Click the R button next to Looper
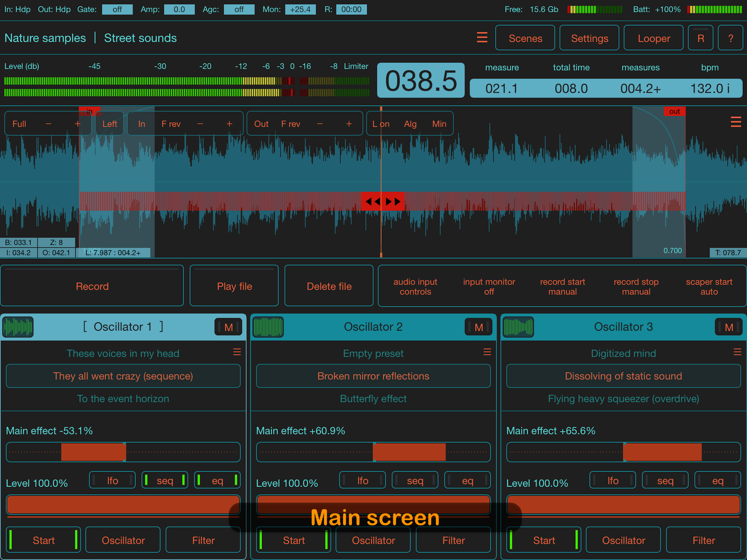This screenshot has width=747, height=560. click(x=701, y=38)
